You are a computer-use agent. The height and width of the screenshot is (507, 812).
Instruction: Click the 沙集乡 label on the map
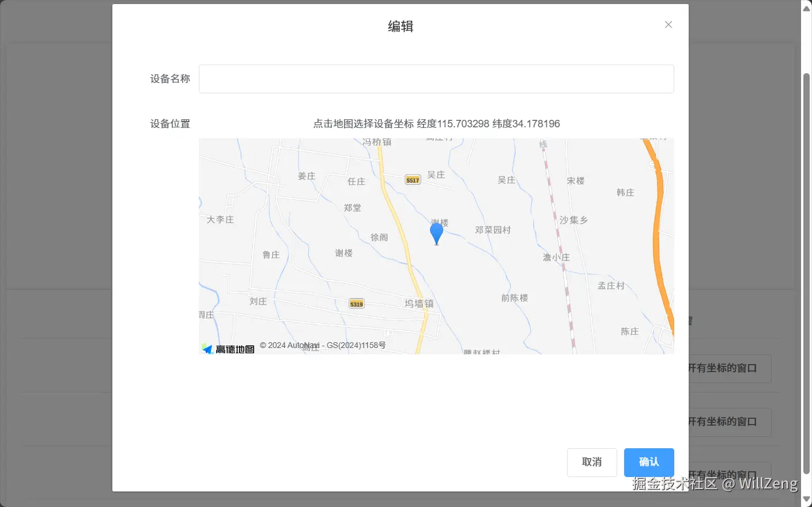pos(573,220)
